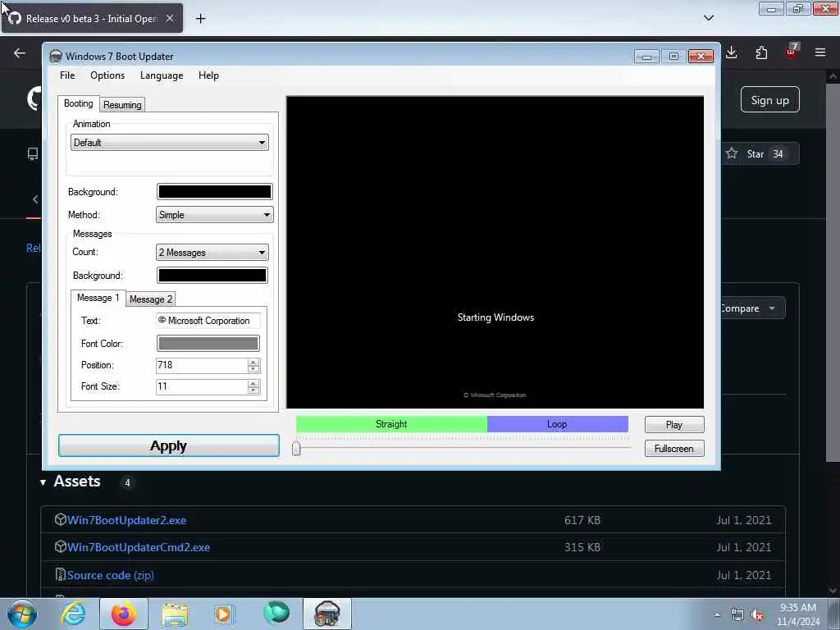Open the Firefox downloads icon
The height and width of the screenshot is (630, 840).
tap(731, 52)
